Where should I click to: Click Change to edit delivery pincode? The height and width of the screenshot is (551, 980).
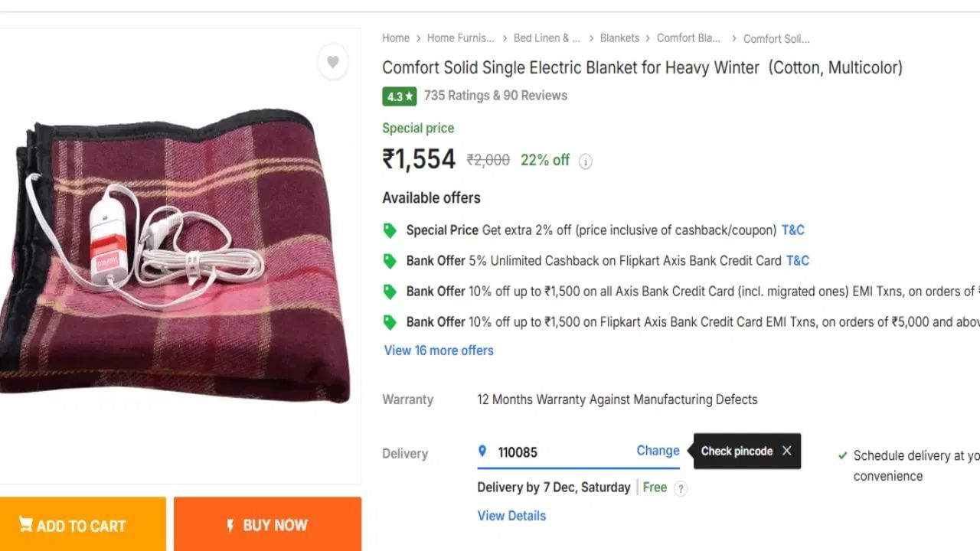pos(658,451)
